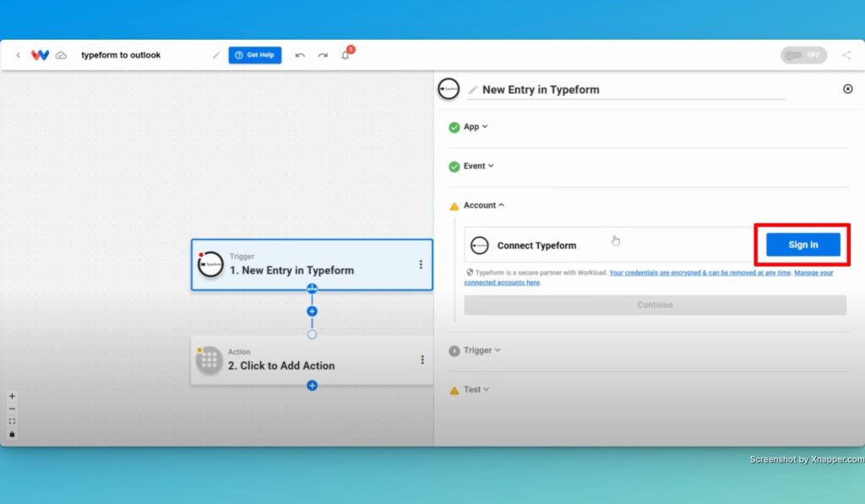
Task: Expand the App section
Action: coord(476,127)
